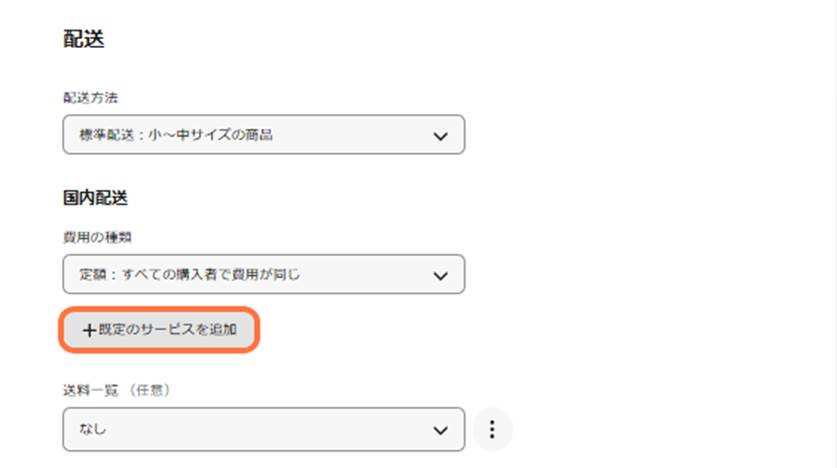Click the 標準配送：小〜中サイズの商品 selected value
The image size is (837, 468).
pyautogui.click(x=176, y=134)
